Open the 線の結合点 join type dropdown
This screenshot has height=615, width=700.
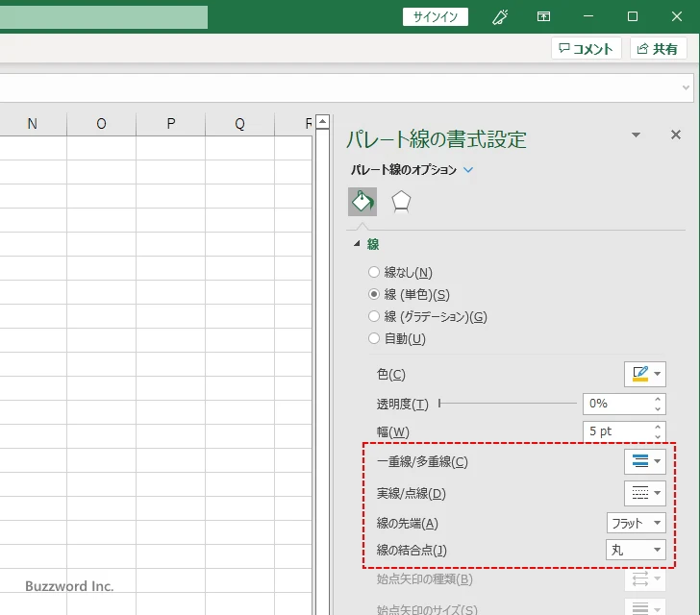pyautogui.click(x=636, y=550)
